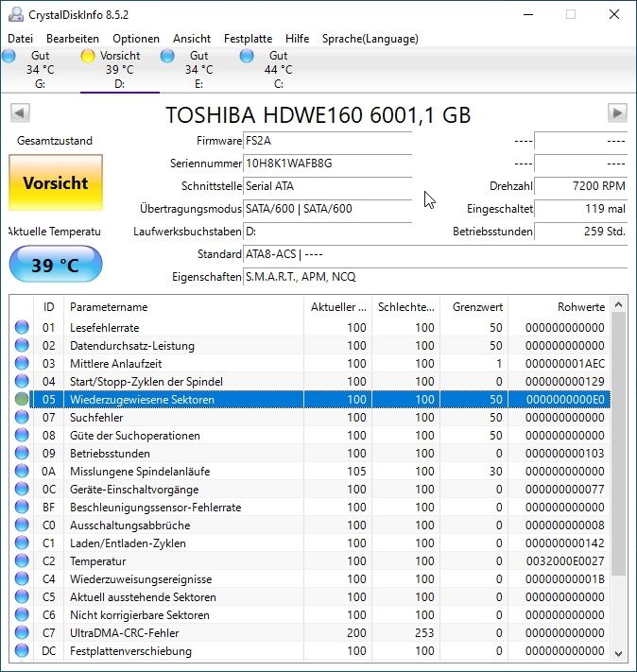The width and height of the screenshot is (637, 672).
Task: Click the blue status orb for drive E:
Action: (167, 56)
